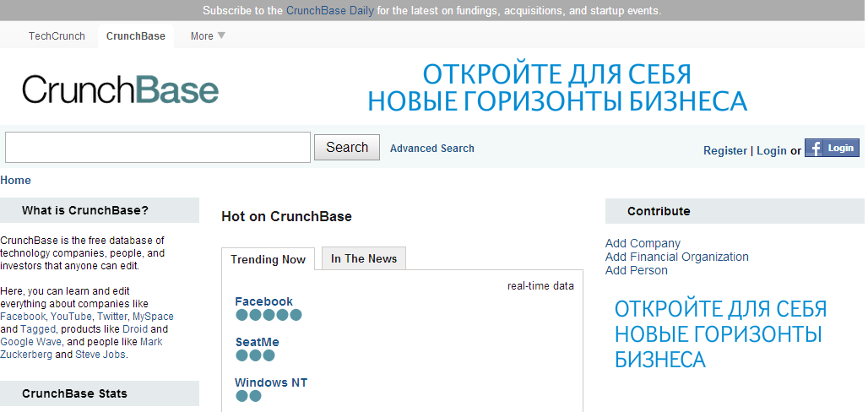Click the Droid product link
This screenshot has height=412, width=868.
[135, 329]
